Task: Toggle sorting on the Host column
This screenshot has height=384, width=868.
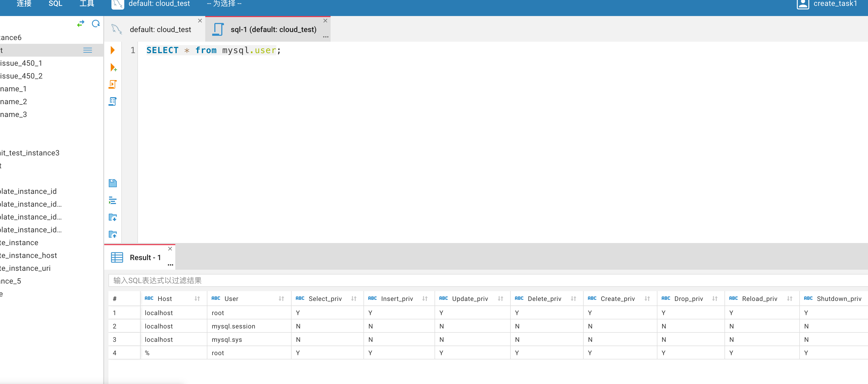Action: (x=197, y=299)
